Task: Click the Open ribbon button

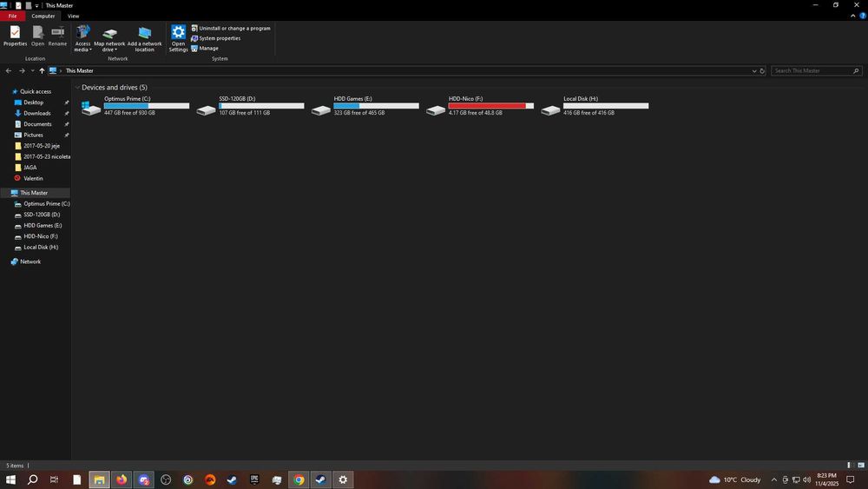Action: click(37, 36)
